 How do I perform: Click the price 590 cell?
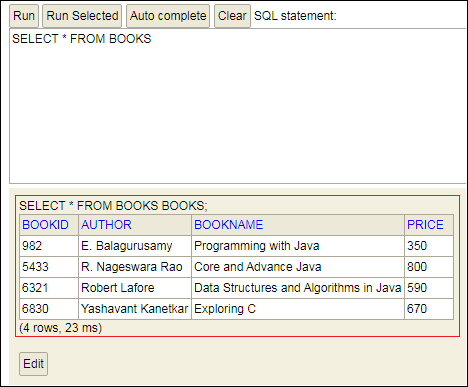(x=429, y=288)
